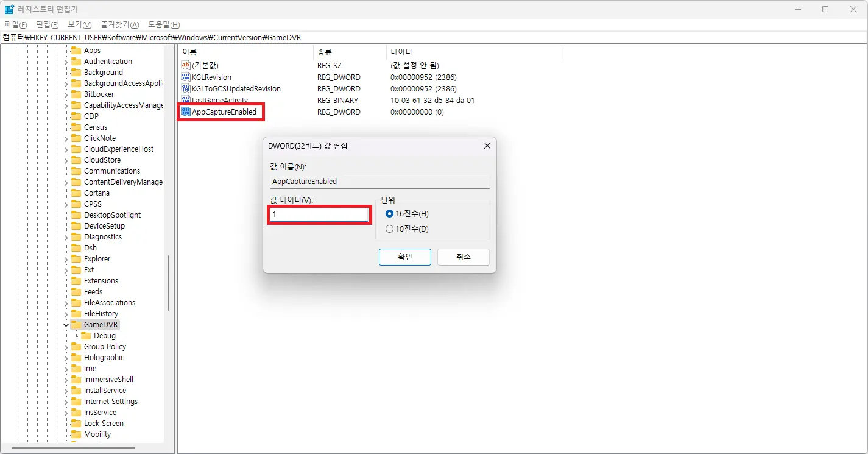Sort values by the 종류 column header

350,52
